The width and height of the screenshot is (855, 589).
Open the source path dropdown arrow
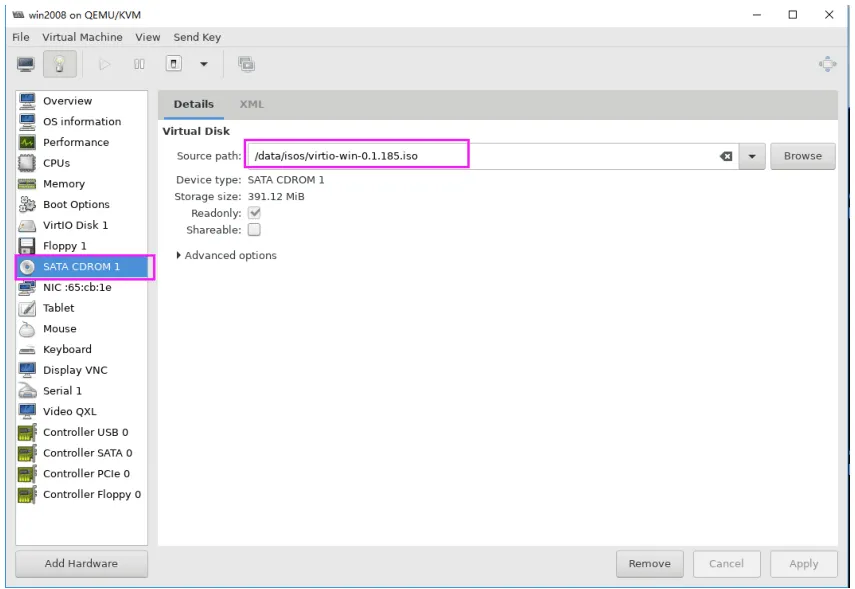click(752, 157)
